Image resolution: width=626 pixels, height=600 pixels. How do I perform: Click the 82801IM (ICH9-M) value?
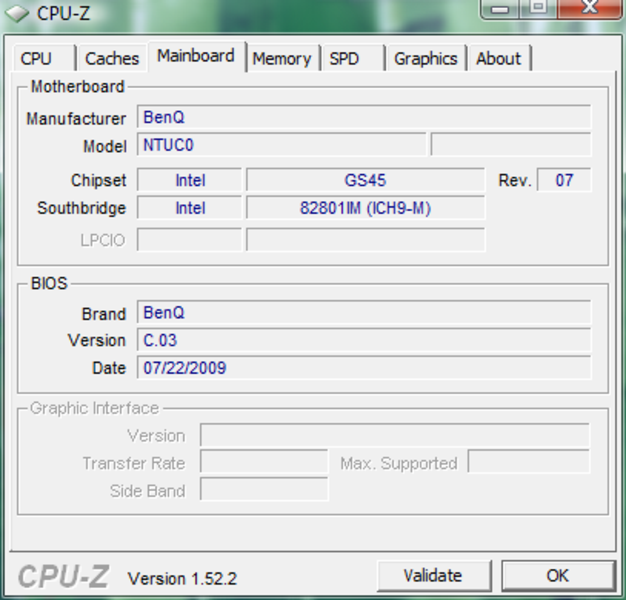[365, 208]
